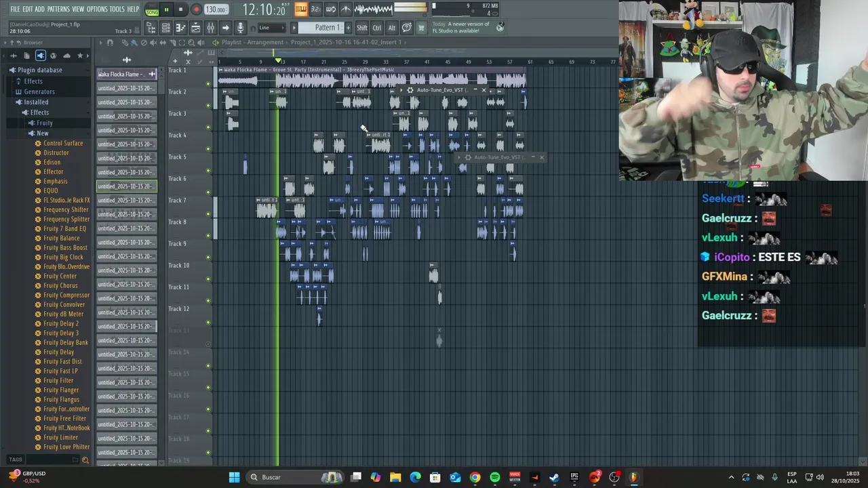Pause playback with the transport pause button
This screenshot has height=488, width=868.
click(x=166, y=9)
